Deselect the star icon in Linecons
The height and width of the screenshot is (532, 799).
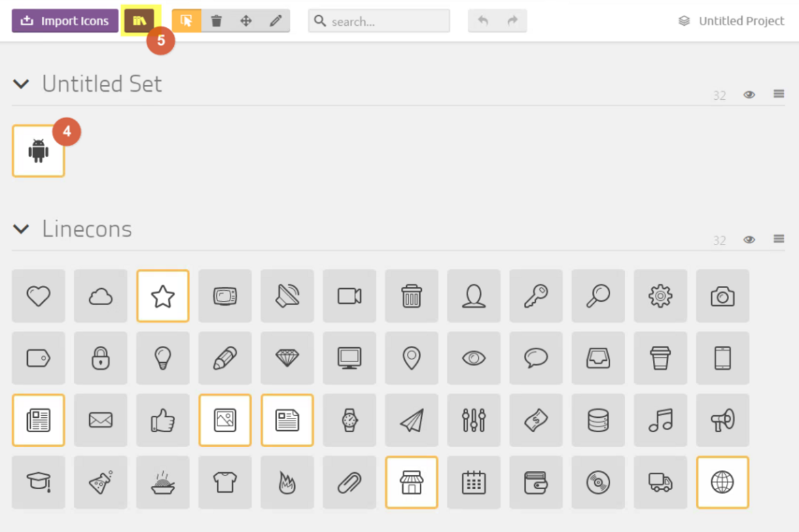[163, 296]
